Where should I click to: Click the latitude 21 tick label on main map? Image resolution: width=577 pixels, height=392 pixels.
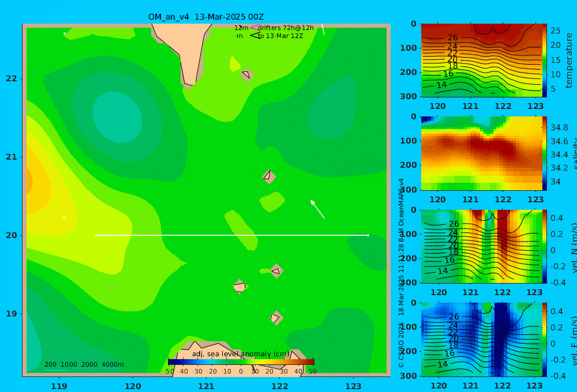(12, 157)
